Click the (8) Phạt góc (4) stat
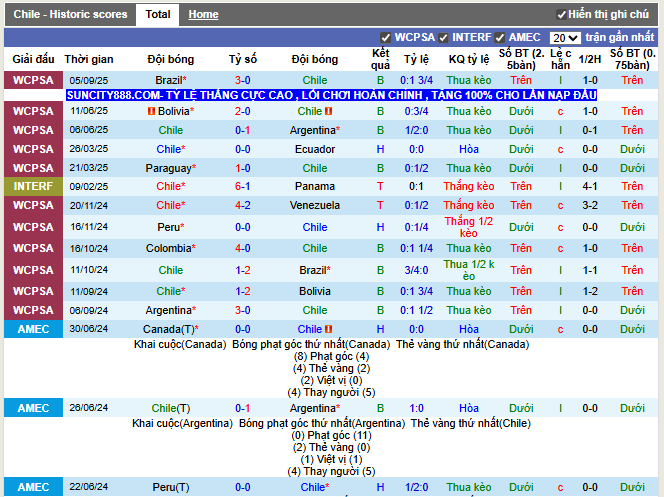 [x=331, y=356]
